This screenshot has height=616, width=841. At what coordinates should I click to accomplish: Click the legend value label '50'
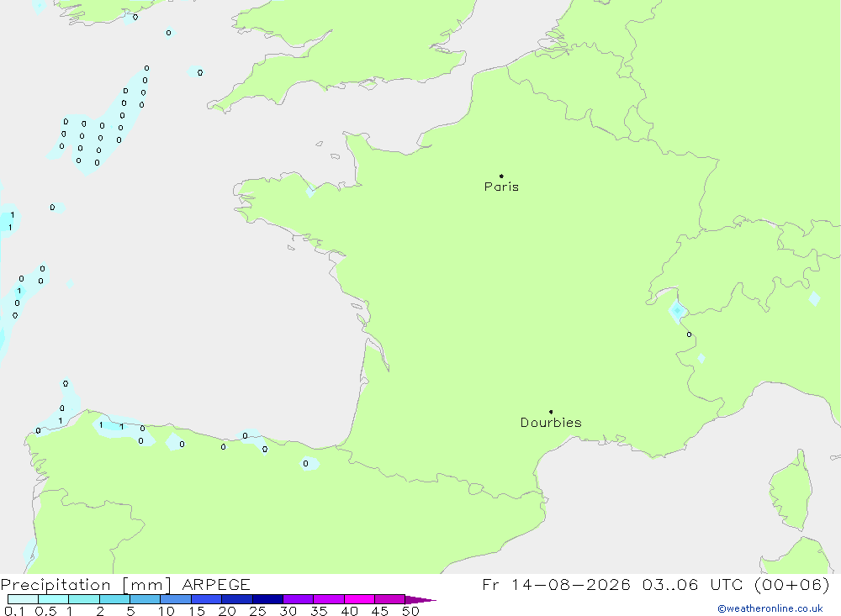(x=410, y=611)
